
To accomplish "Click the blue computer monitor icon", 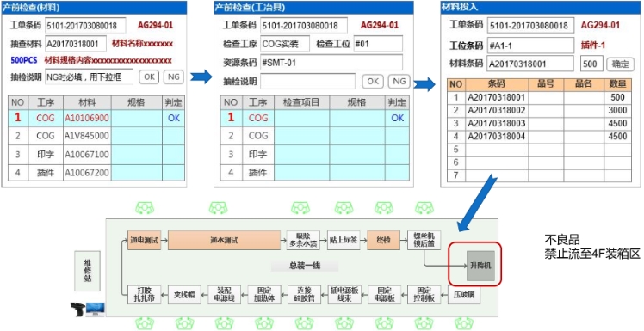I will [96, 310].
